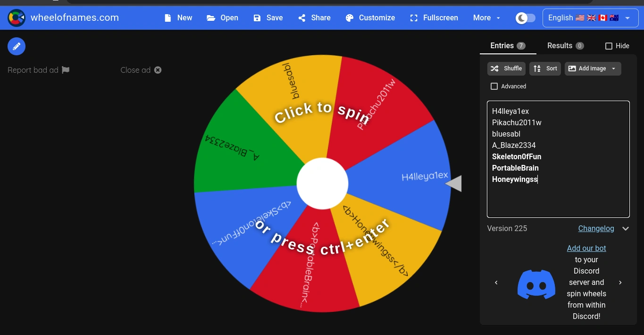Enable the Advanced option
The image size is (644, 335).
click(494, 86)
